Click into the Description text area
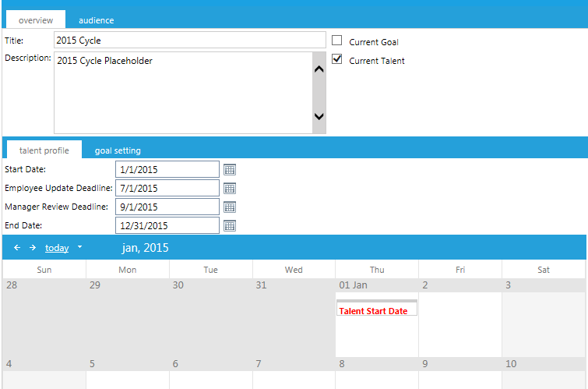Viewport: 588px width, 389px height. (181, 93)
